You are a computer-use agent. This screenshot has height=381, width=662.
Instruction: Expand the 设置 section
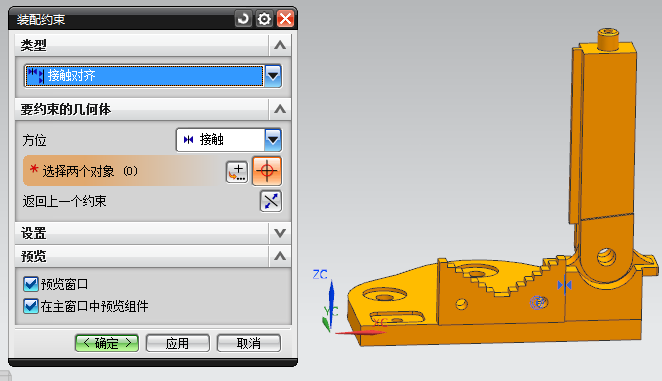coord(280,233)
